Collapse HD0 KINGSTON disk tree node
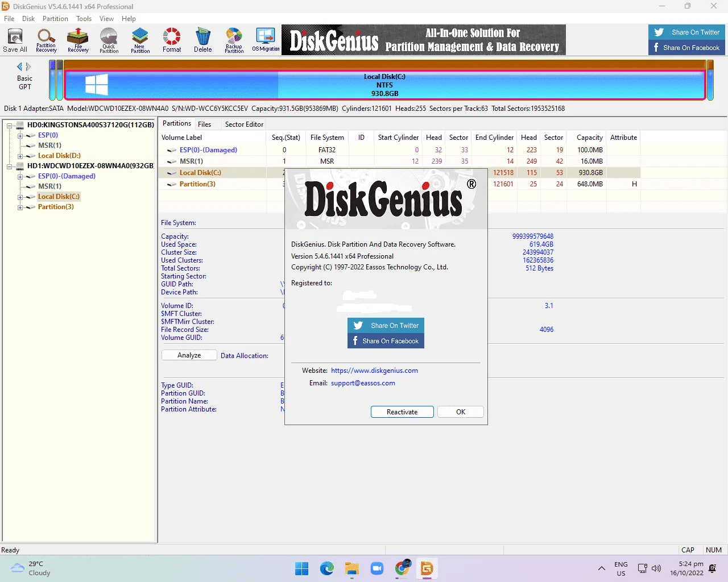Image resolution: width=728 pixels, height=582 pixels. [x=10, y=125]
